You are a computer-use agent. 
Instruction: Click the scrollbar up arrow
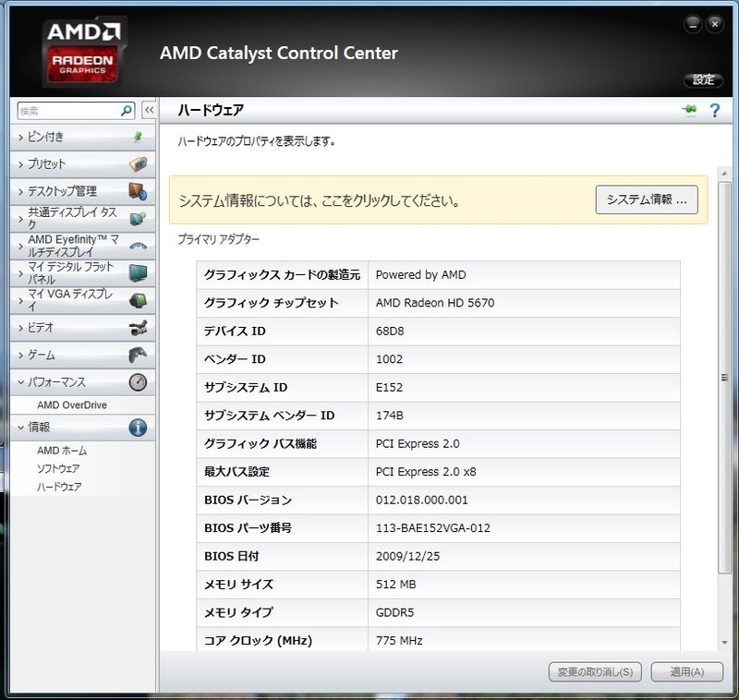click(x=725, y=174)
